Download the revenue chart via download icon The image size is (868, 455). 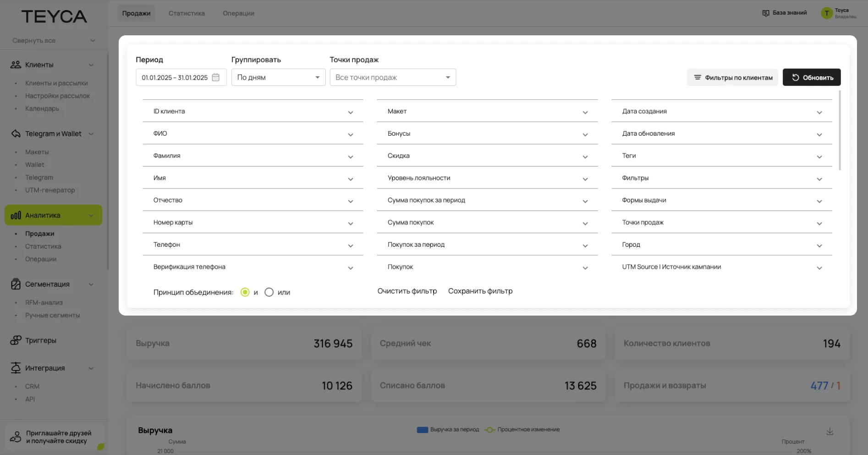pyautogui.click(x=830, y=432)
